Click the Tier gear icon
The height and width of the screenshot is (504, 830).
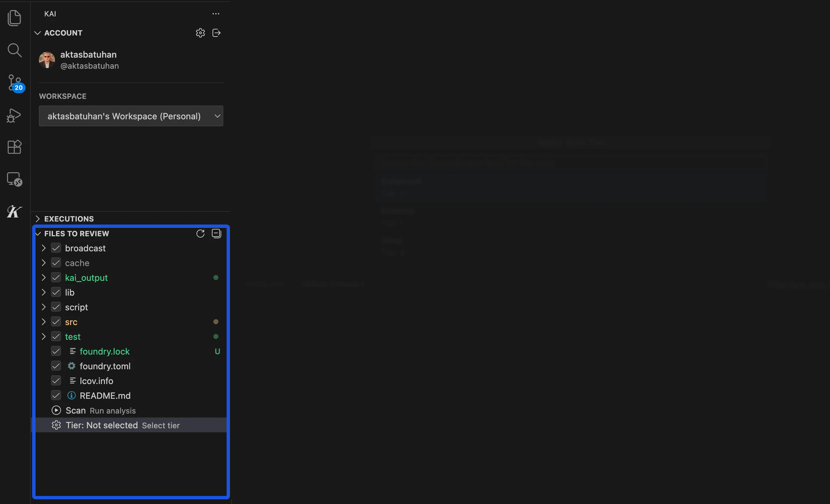point(56,425)
